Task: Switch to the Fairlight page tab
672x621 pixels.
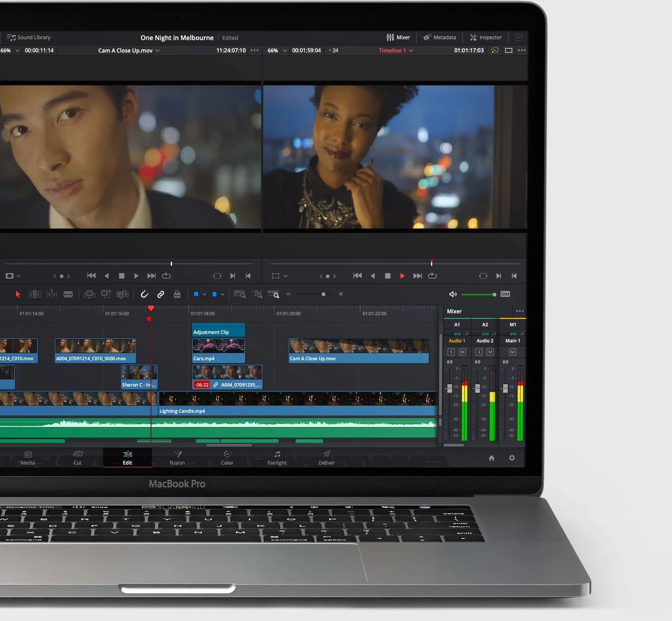Action: (277, 458)
